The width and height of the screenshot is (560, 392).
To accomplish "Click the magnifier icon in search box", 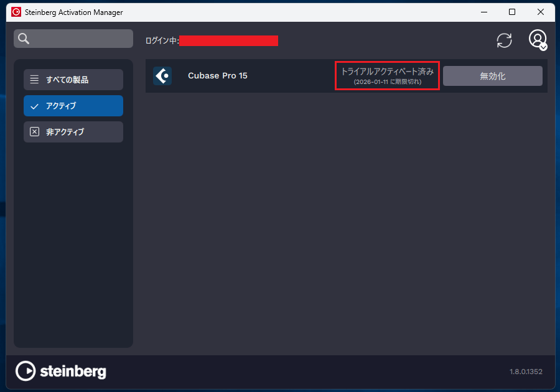I will 24,39.
